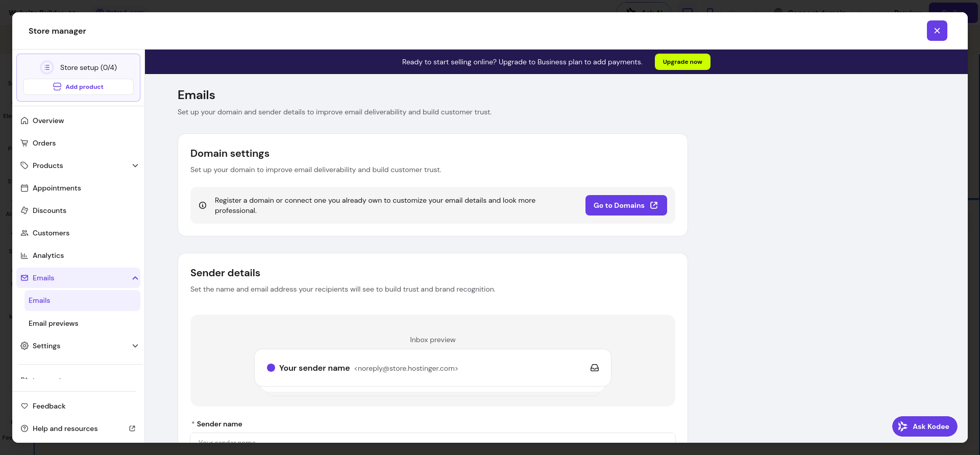The image size is (980, 455).
Task: Click the Your sender name preview card
Action: (433, 368)
